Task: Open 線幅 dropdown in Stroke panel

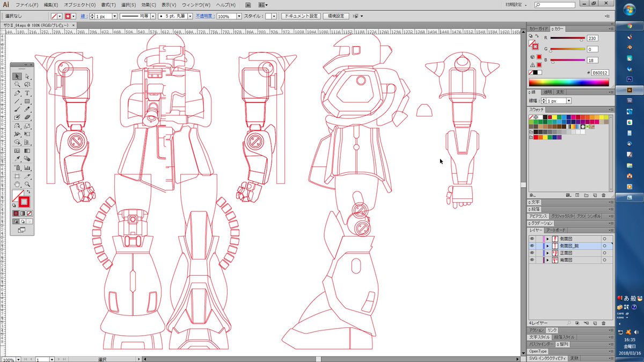Action: tap(568, 101)
